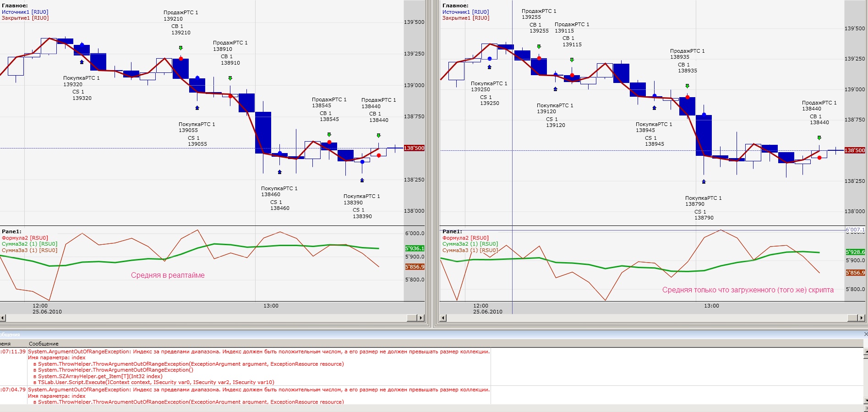Viewport: 868px width, 412px height.
Task: Click blue buy arrow above ПокупкаРТС 1 139250
Action: click(490, 67)
